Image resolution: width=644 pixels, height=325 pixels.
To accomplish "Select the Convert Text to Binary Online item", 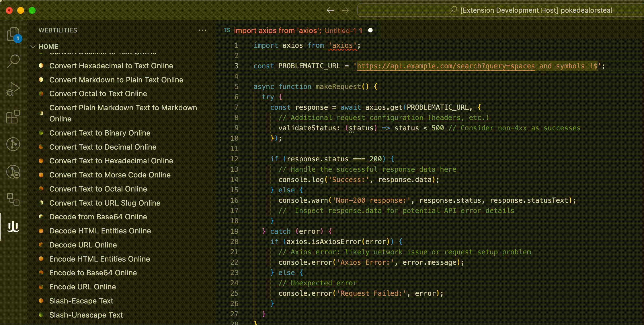I will click(x=100, y=133).
